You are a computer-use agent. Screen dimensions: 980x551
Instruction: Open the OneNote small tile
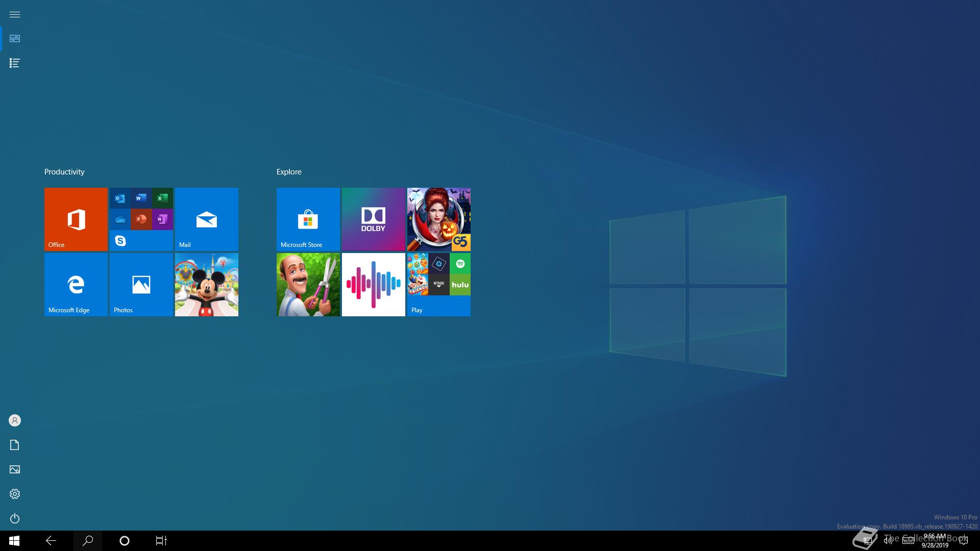[162, 219]
